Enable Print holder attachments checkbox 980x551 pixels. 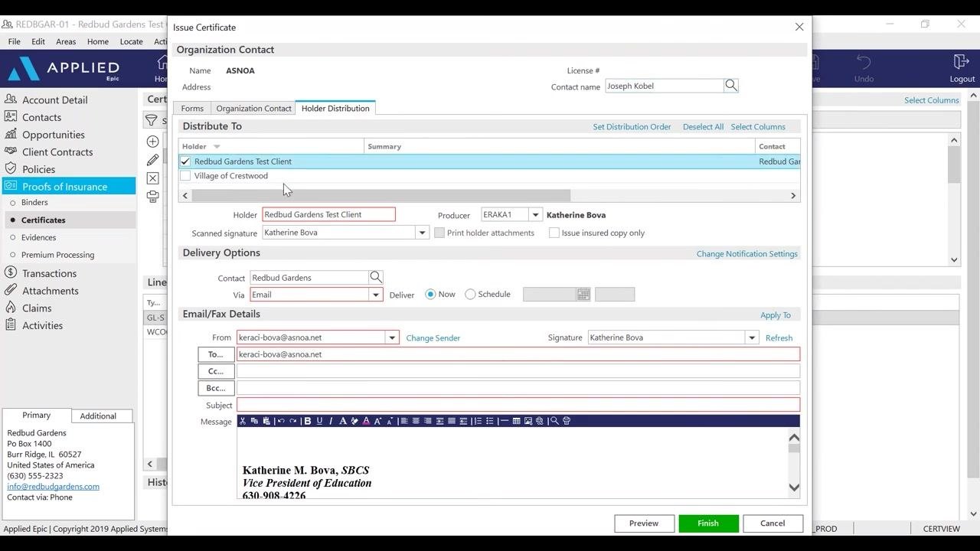click(x=439, y=233)
